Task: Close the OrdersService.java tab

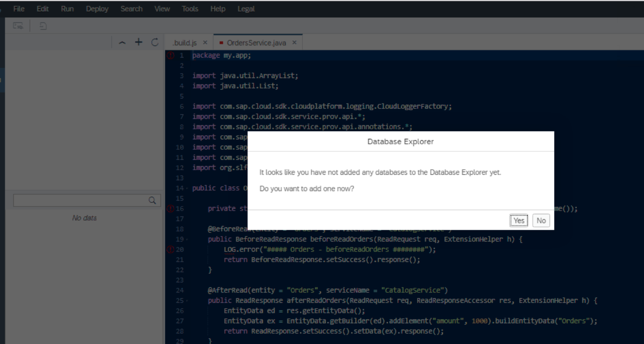Action: [x=294, y=43]
